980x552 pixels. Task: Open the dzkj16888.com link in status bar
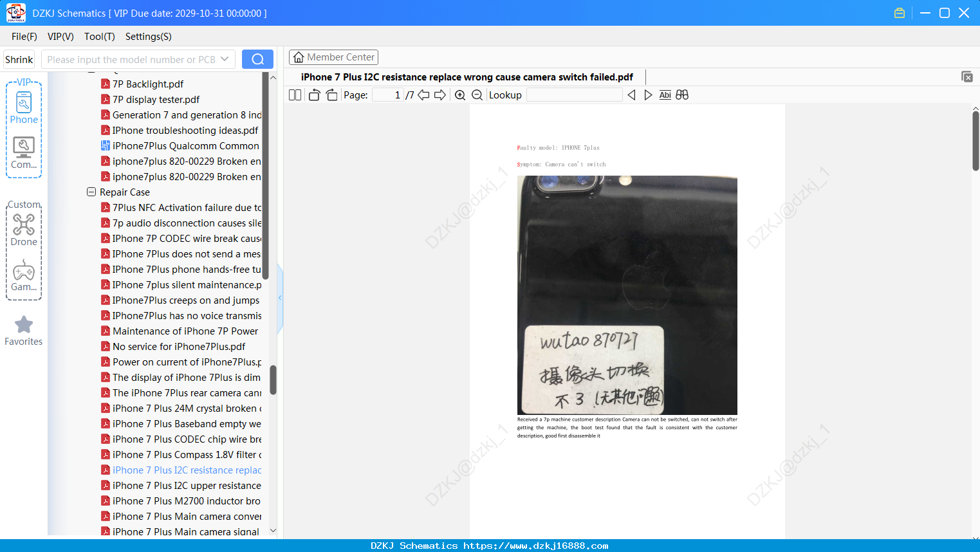[536, 546]
